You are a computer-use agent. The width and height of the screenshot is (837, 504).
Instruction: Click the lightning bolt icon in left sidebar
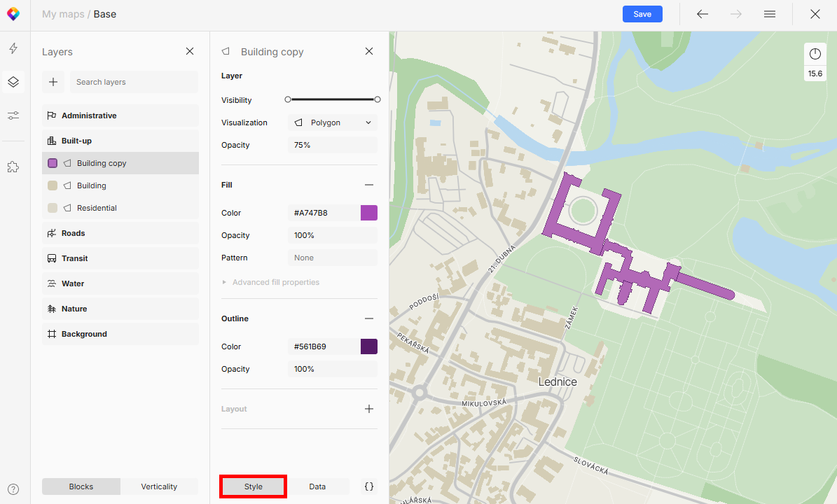(13, 48)
